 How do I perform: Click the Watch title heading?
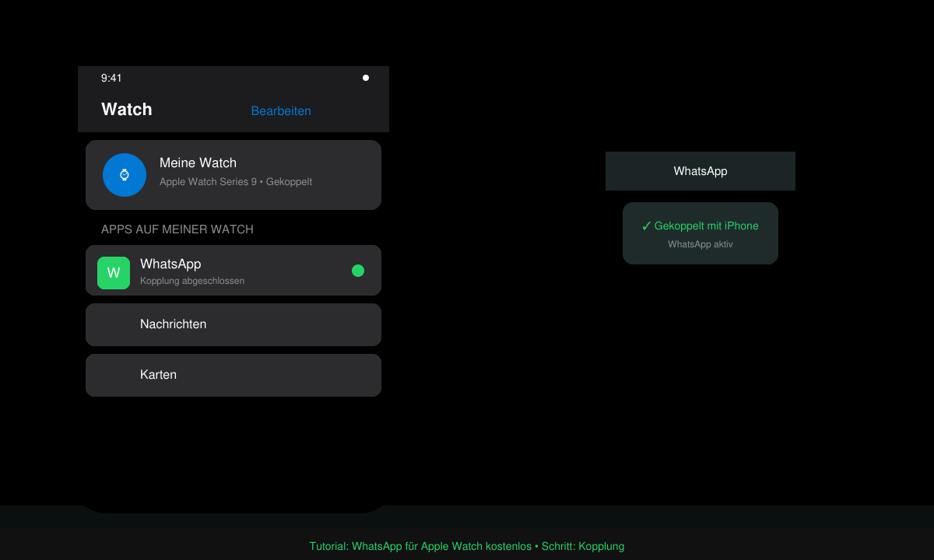pyautogui.click(x=127, y=110)
